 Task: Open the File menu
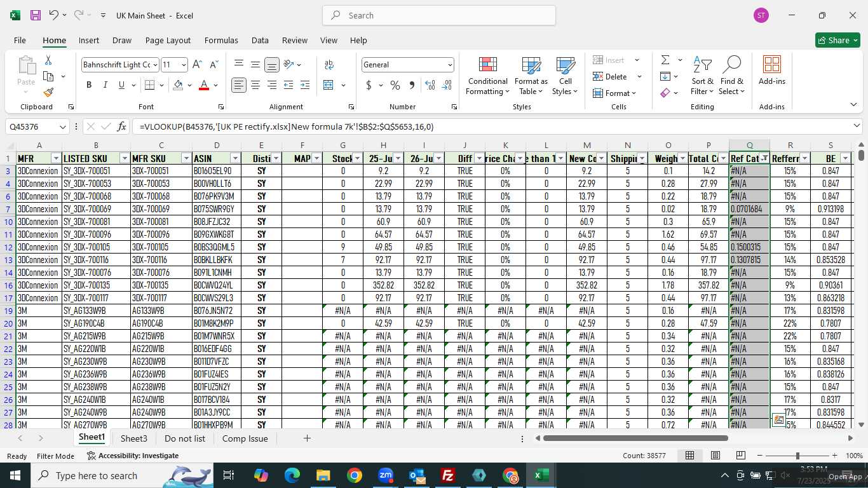(x=20, y=40)
